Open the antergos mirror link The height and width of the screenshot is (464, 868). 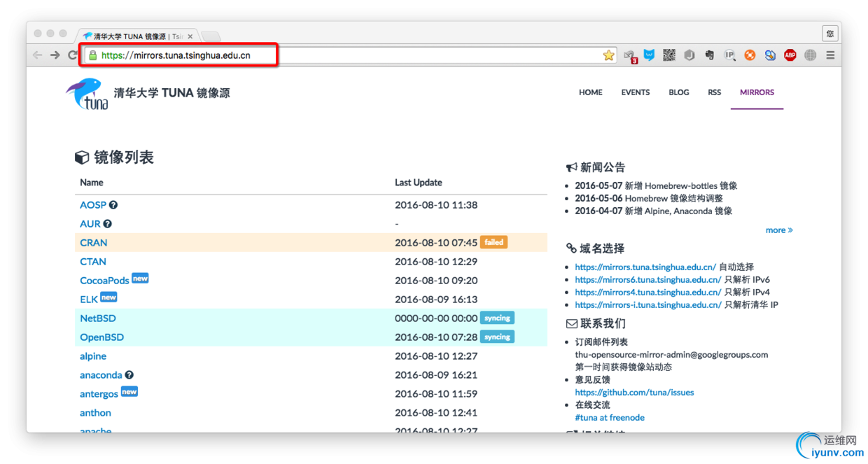(x=99, y=394)
